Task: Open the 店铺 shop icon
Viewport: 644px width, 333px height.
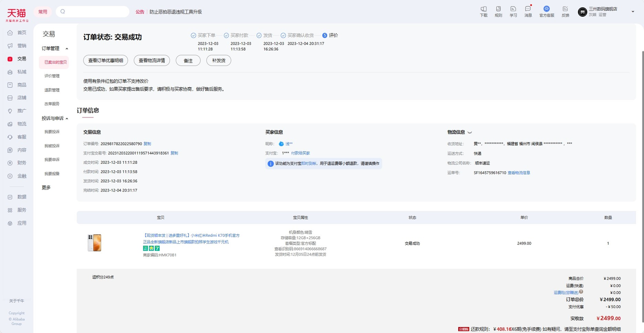Action: click(x=10, y=98)
